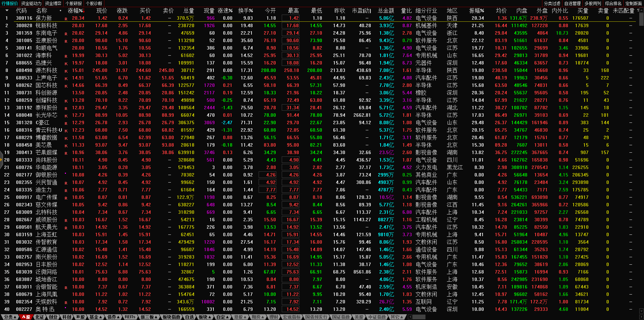The image size is (644, 320).
Task: Open 综合排名 ranking view
Action: coord(613,3)
